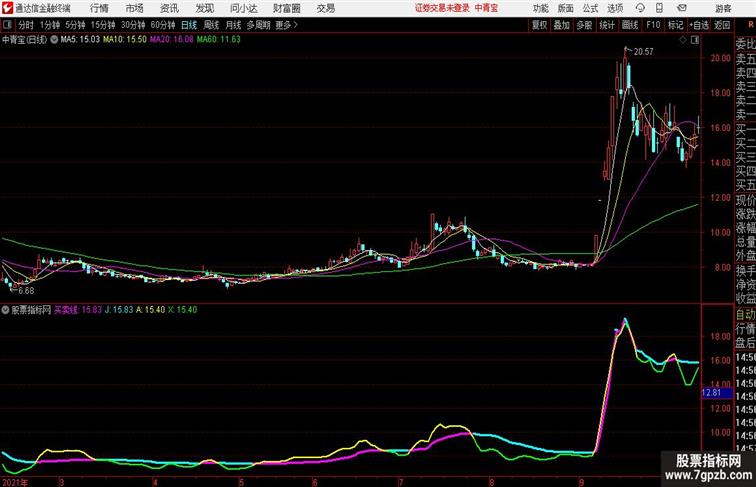Screen dimensions: 756x487
Task: Click the J: 15.83 indicator value
Action: [x=119, y=310]
